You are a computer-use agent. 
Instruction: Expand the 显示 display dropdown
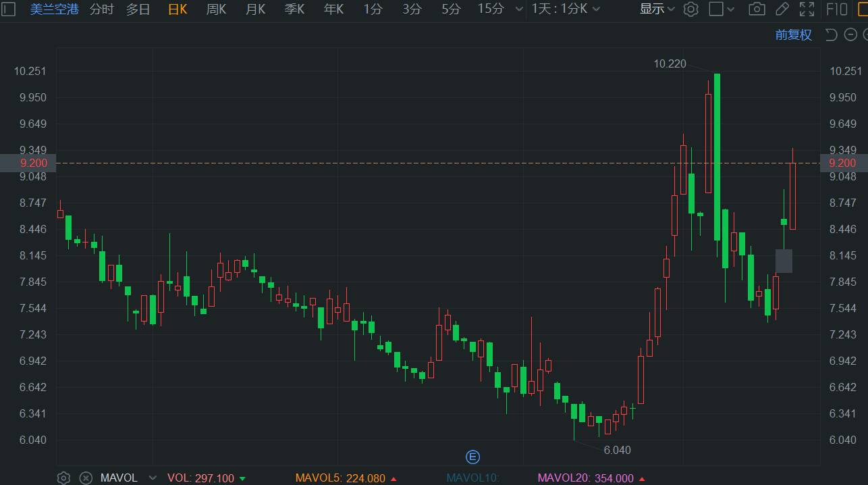[x=657, y=9]
